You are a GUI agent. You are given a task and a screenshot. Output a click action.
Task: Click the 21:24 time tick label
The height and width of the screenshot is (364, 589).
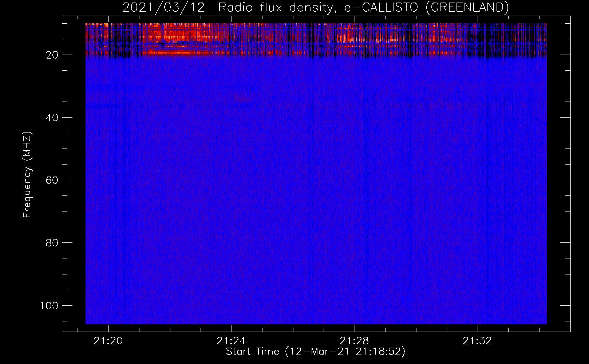coord(231,341)
